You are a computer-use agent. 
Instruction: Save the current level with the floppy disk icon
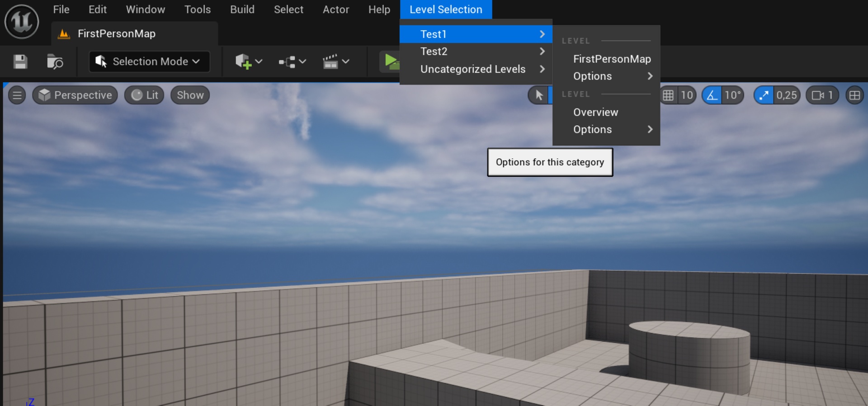click(20, 61)
